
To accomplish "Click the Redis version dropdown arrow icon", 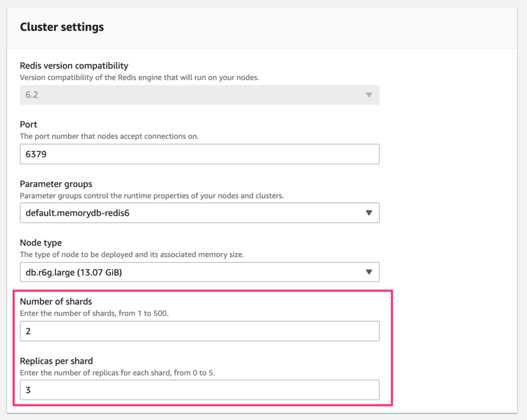I will [369, 94].
